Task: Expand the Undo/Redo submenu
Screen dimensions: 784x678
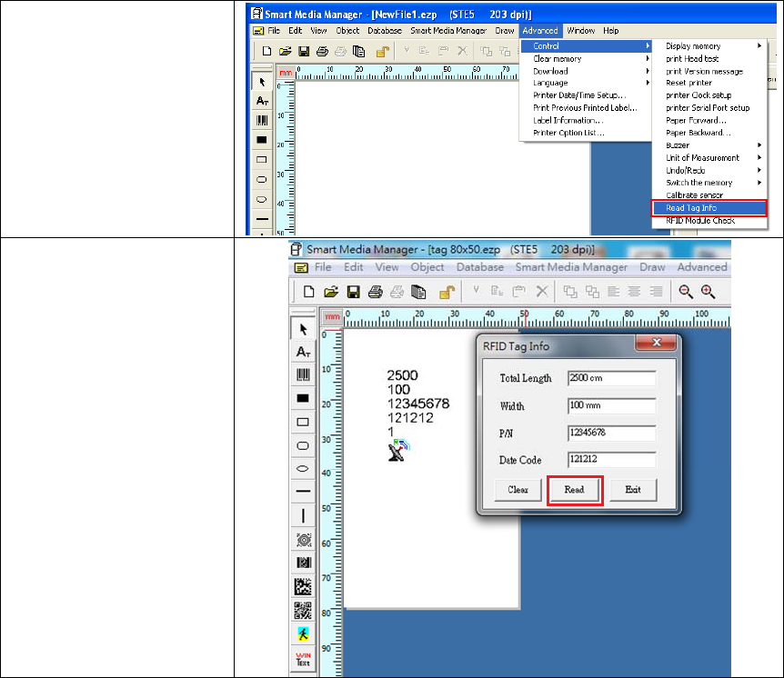Action: [710, 170]
